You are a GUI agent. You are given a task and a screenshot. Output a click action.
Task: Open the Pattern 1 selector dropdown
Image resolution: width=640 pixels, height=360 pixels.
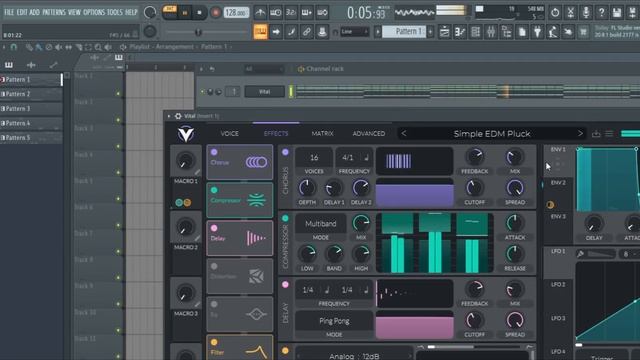(404, 32)
